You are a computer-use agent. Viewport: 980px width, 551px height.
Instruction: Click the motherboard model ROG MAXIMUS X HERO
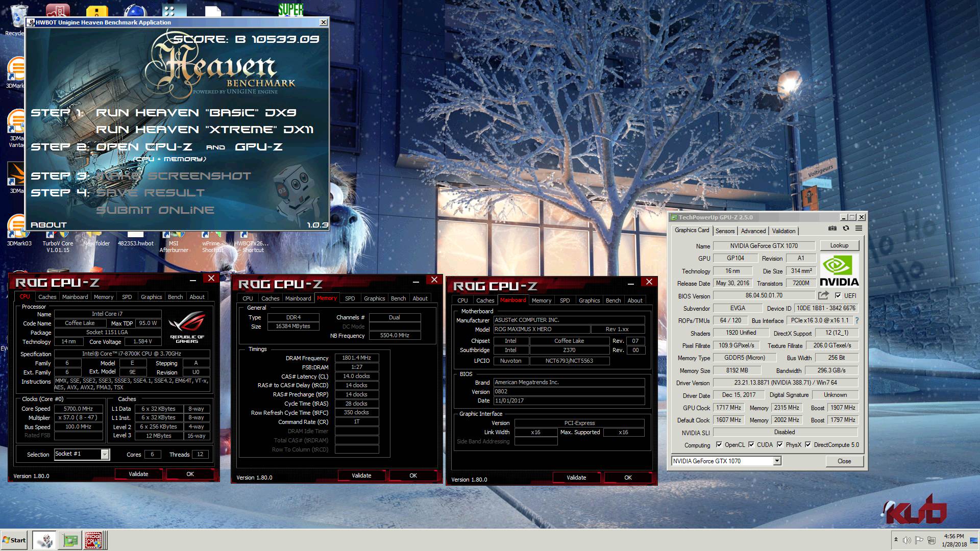pyautogui.click(x=542, y=330)
